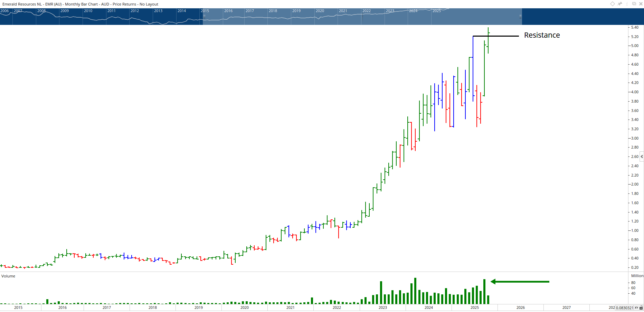The width and height of the screenshot is (644, 312).
Task: Toggle the XY scaling mode button
Action: click(x=636, y=308)
